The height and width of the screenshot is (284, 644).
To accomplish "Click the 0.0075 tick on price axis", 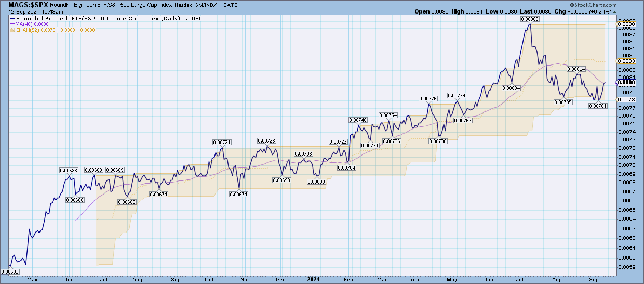I will pyautogui.click(x=626, y=123).
